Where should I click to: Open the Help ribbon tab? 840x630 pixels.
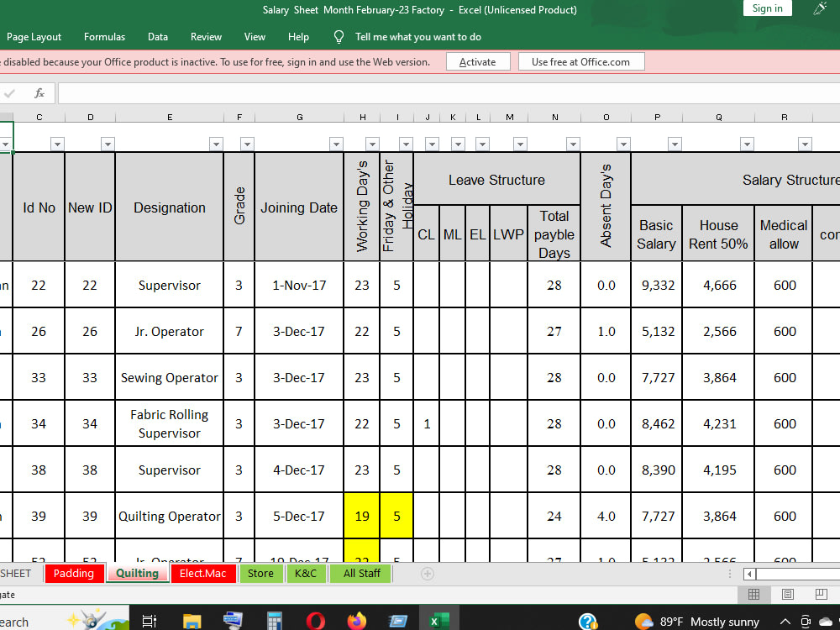point(298,37)
